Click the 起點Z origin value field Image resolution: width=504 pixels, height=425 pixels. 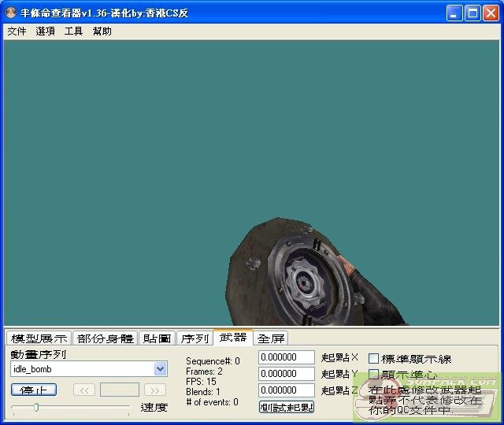pos(287,390)
